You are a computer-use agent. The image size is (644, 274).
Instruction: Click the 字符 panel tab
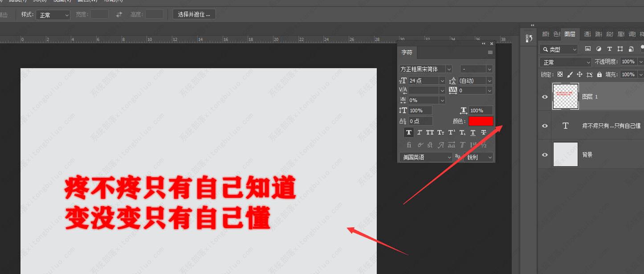pos(407,52)
